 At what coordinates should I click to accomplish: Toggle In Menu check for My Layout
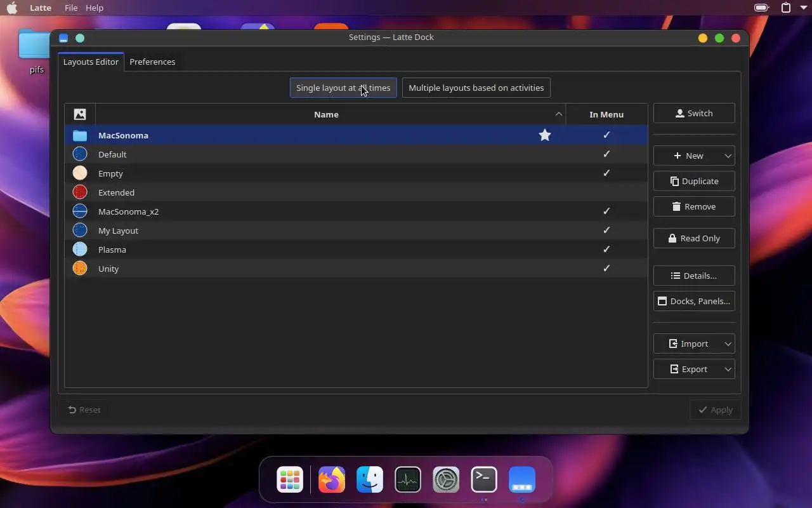click(606, 230)
